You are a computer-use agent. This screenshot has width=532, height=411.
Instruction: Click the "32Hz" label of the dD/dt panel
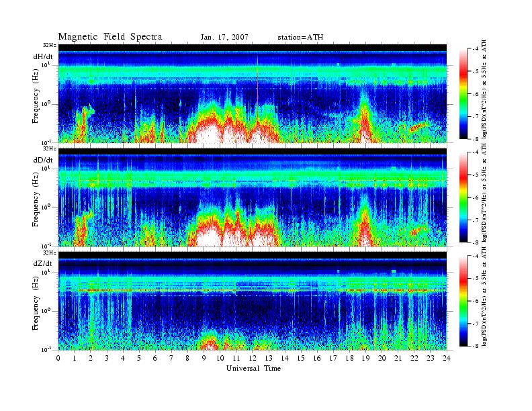(50, 148)
